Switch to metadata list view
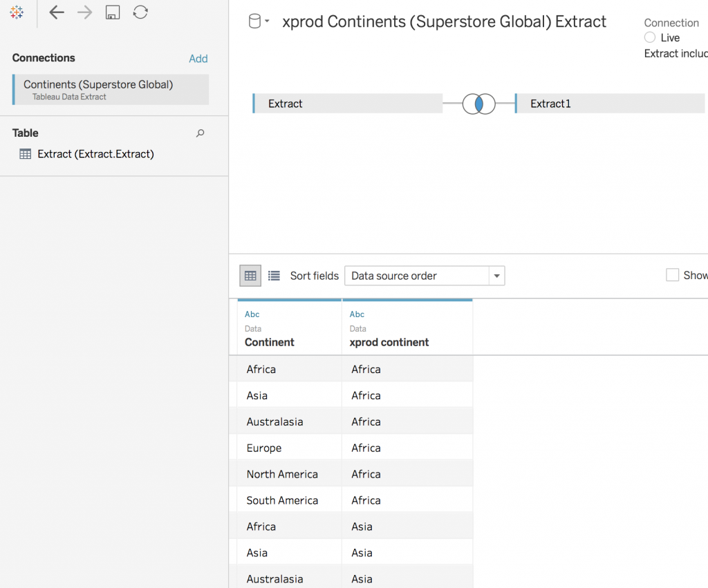The image size is (708, 588). click(x=274, y=276)
